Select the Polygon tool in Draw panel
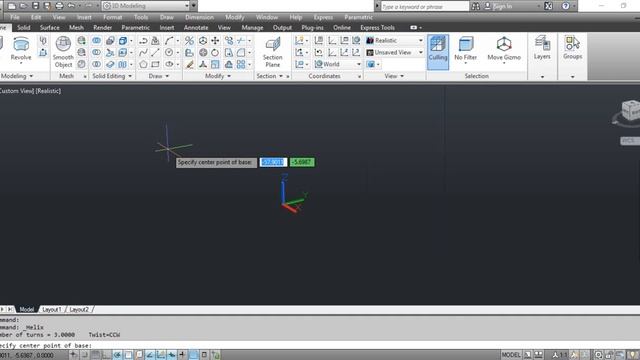Screen dimensions: 640x360 point(143,64)
